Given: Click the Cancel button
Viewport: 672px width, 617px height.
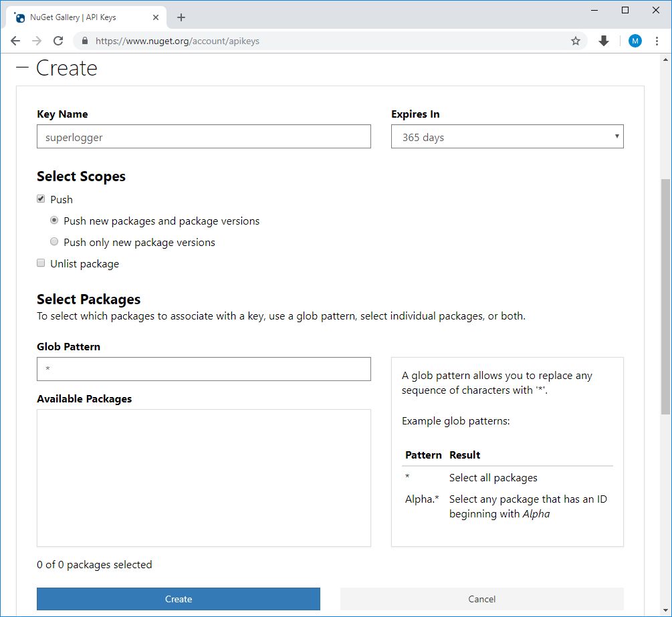Looking at the screenshot, I should [481, 599].
